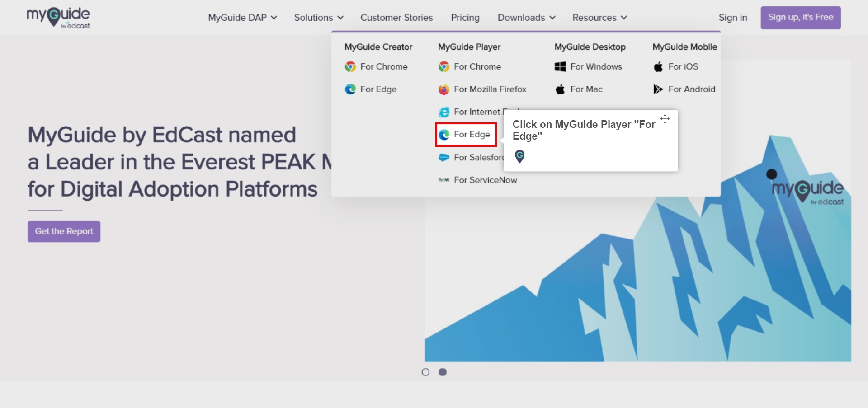Choose For Android mobile app

[x=684, y=89]
